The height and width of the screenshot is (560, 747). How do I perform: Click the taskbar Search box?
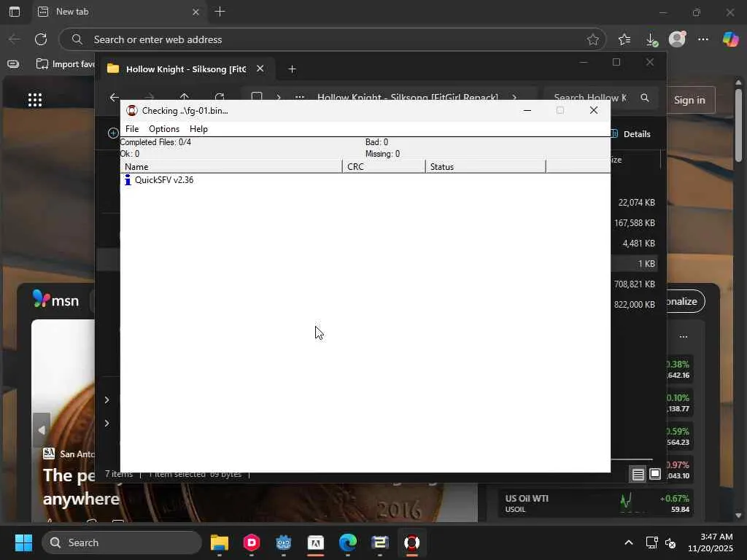click(x=122, y=542)
